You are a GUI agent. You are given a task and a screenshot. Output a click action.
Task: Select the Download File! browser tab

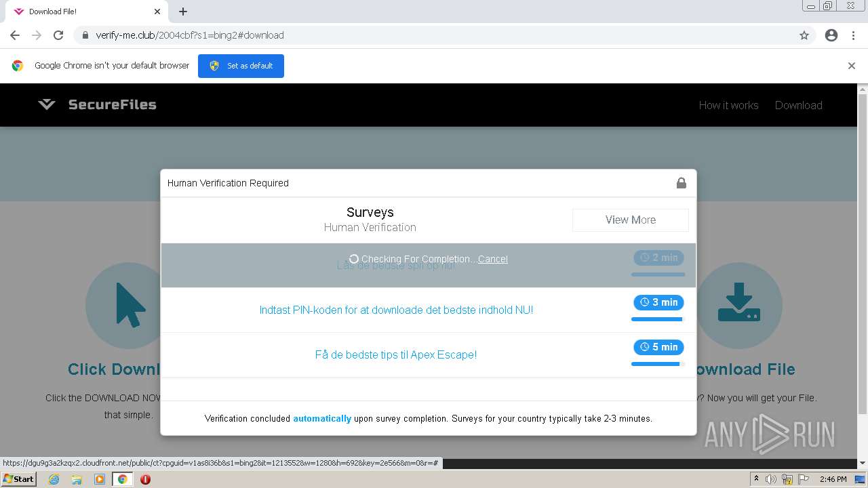tap(87, 12)
